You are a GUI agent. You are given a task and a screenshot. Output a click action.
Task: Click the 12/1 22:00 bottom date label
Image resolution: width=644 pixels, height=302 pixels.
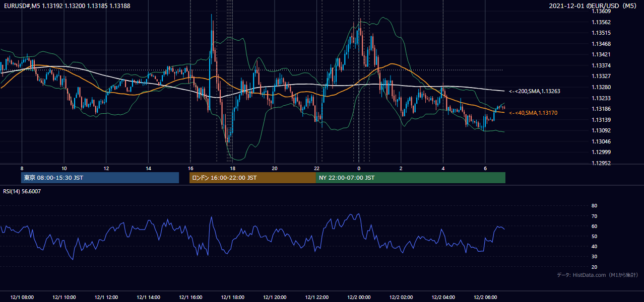(316, 297)
